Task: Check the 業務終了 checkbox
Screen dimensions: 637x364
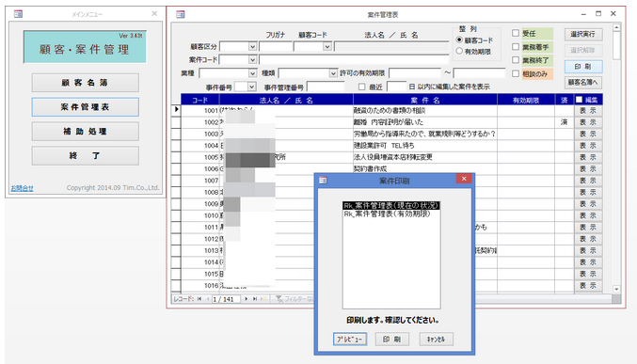Action: [516, 60]
